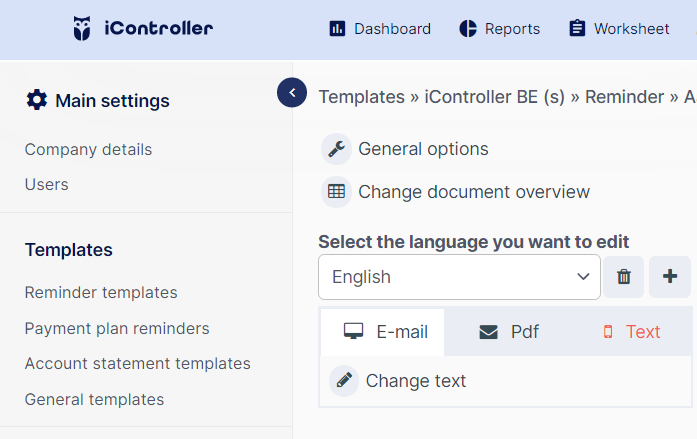Switch to the Text tab

pos(632,332)
